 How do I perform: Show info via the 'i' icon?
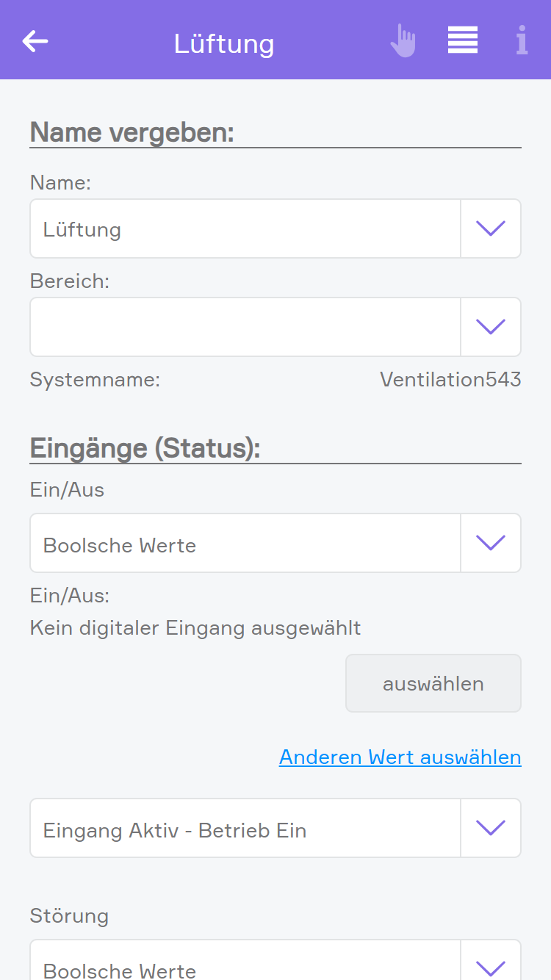point(522,41)
